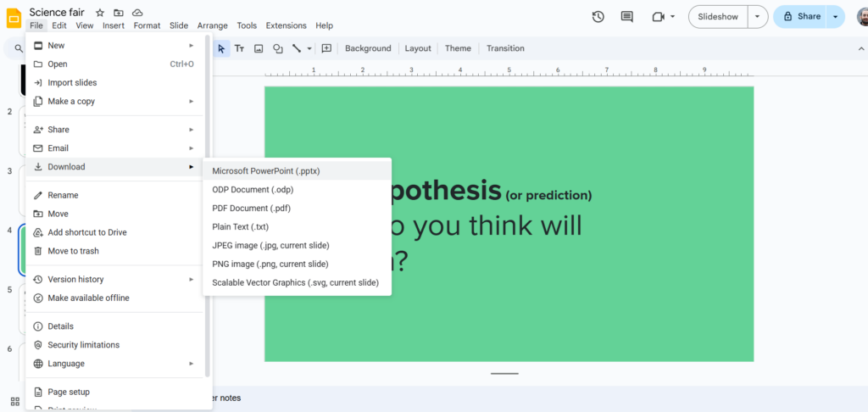Expand the line tool dropdown arrow
Viewport: 868px width, 412px height.
[x=309, y=48]
